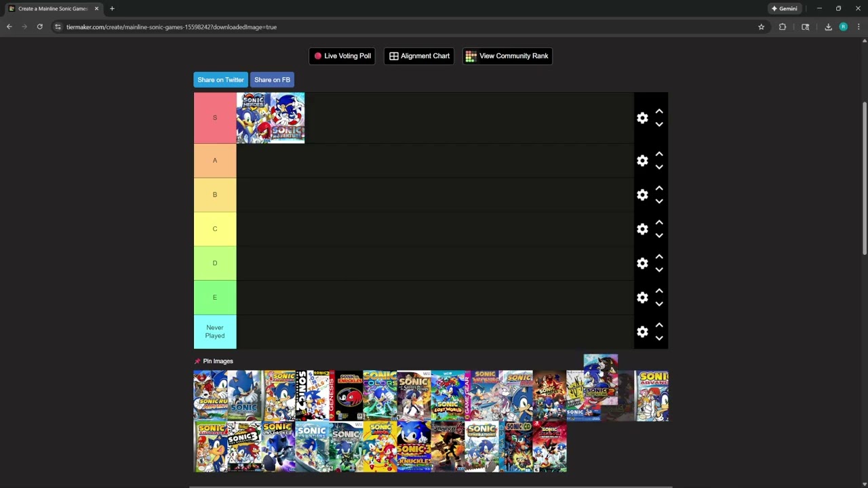Click the cyan Never Played tier label
Screen dimensions: 868x488
click(x=215, y=332)
